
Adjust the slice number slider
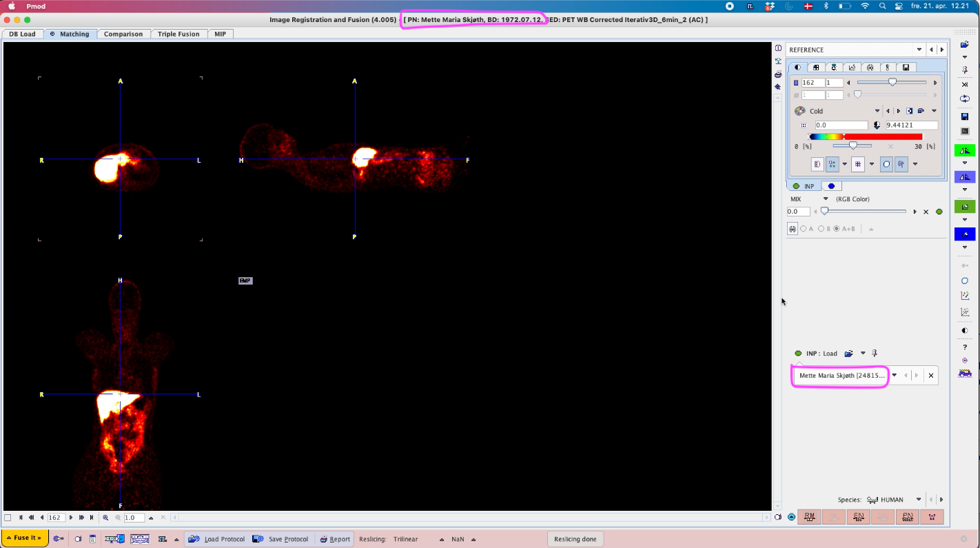[892, 82]
